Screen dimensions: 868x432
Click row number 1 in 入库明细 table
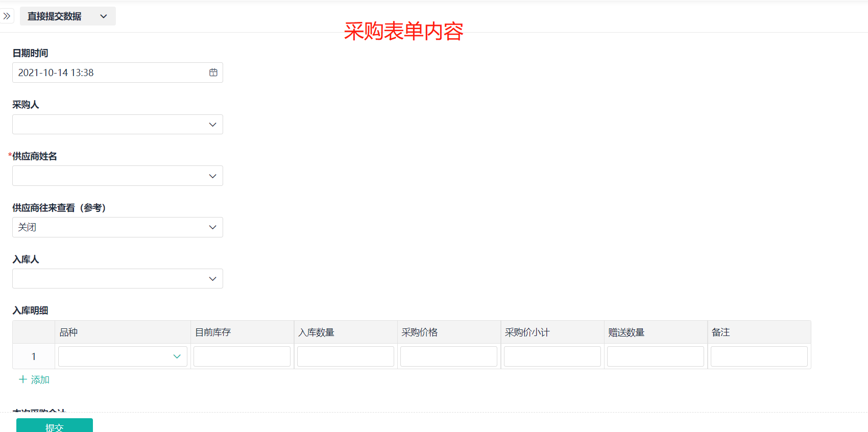click(34, 356)
